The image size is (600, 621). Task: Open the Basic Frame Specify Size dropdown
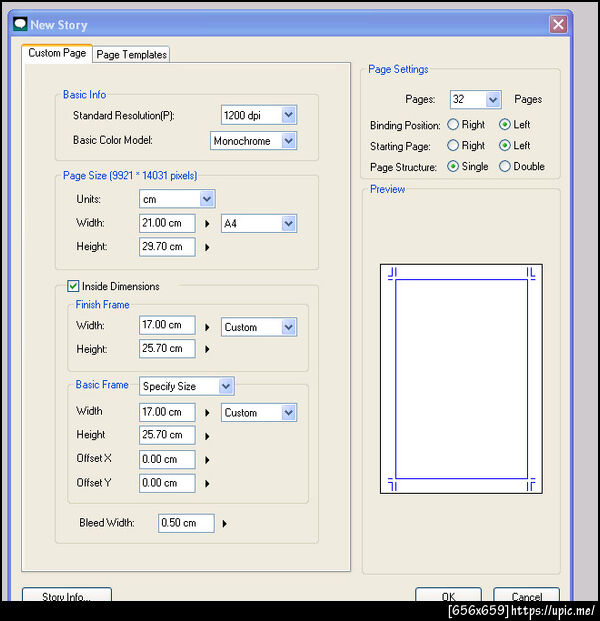click(x=187, y=386)
